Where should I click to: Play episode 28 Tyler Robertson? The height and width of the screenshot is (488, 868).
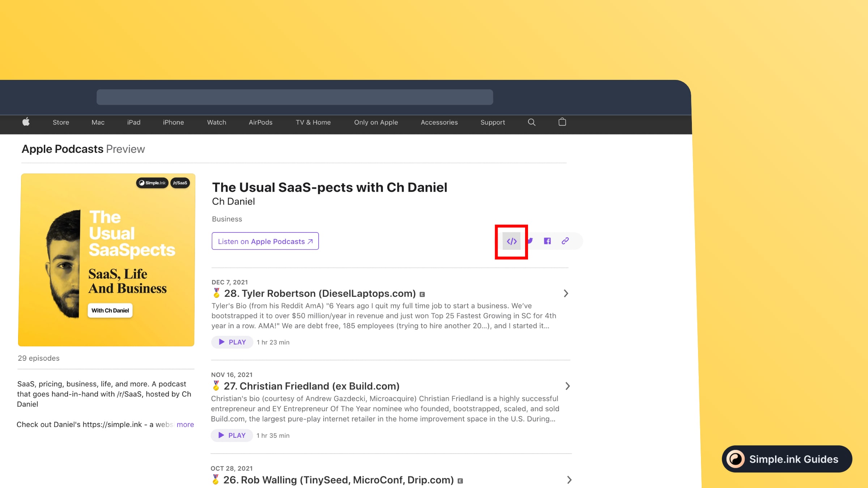(232, 342)
